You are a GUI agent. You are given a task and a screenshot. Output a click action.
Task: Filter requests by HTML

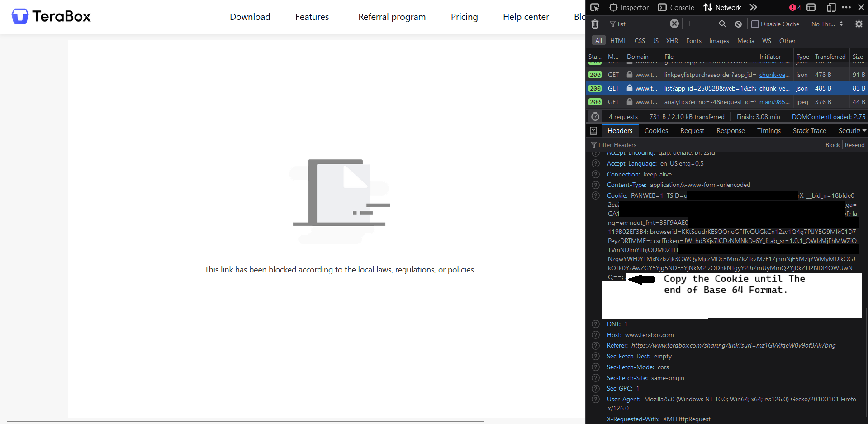pyautogui.click(x=618, y=41)
